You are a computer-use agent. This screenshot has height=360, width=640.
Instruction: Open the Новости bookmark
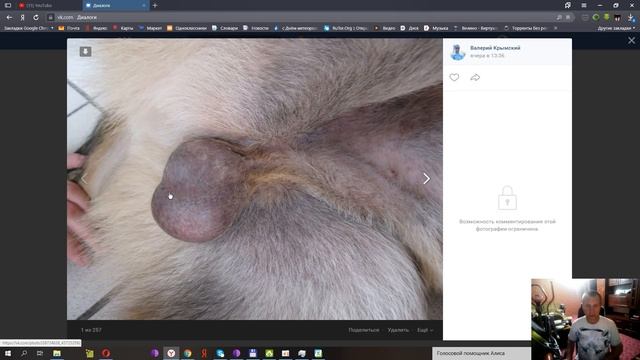[x=256, y=28]
